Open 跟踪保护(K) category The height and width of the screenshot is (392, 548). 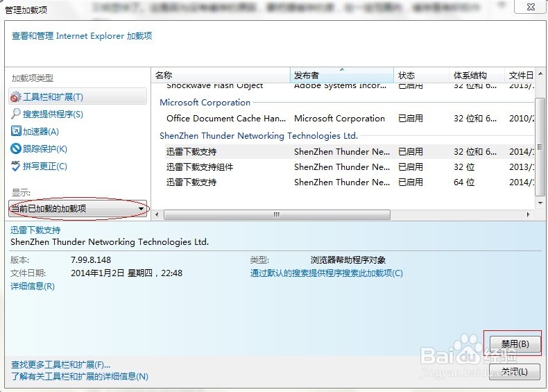pyautogui.click(x=45, y=148)
